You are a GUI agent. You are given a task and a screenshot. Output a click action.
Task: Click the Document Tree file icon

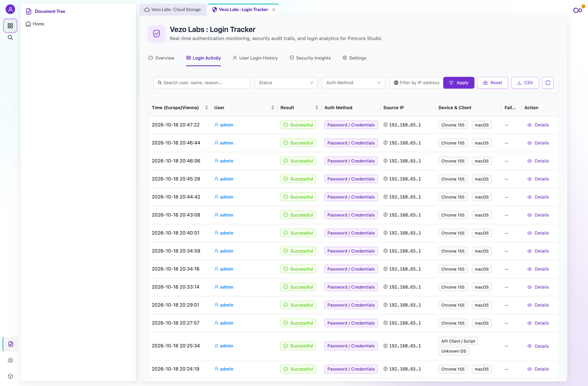point(29,11)
